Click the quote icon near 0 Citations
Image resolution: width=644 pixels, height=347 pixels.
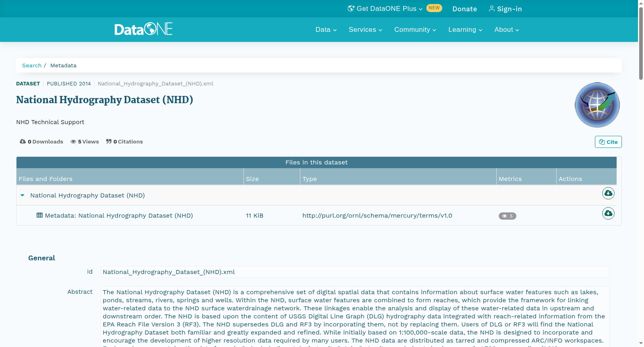click(x=109, y=141)
